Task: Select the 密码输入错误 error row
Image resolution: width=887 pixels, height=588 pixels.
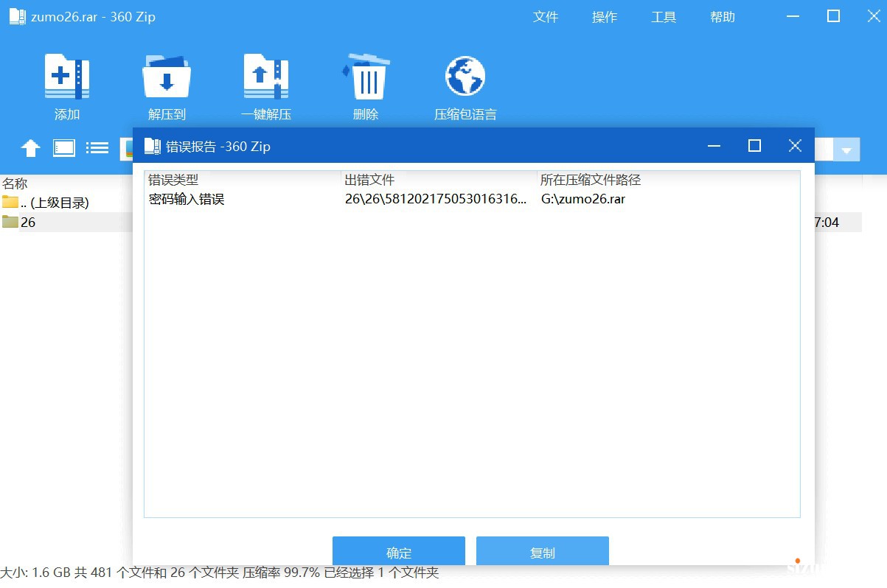Action: pyautogui.click(x=187, y=199)
